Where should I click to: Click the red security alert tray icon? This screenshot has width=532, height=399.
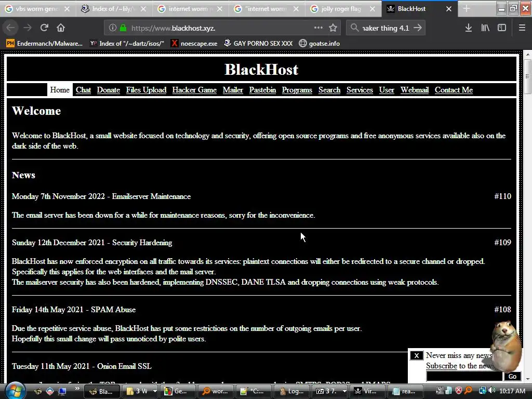459,391
